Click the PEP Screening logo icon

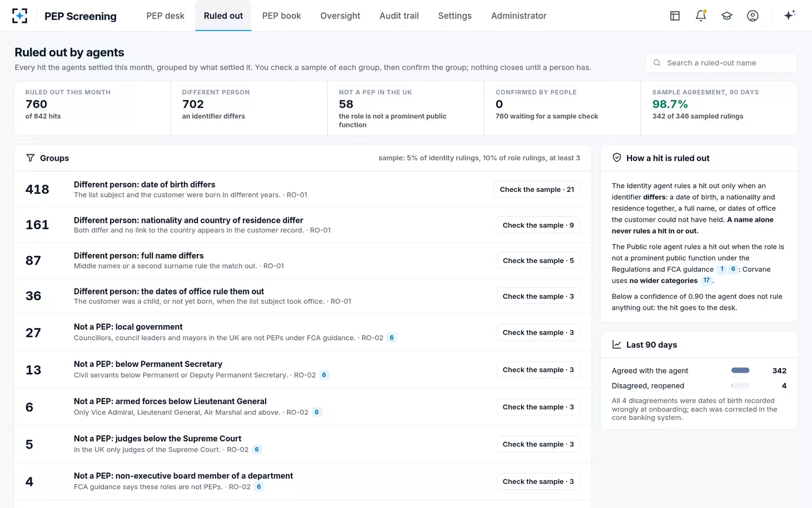(20, 16)
